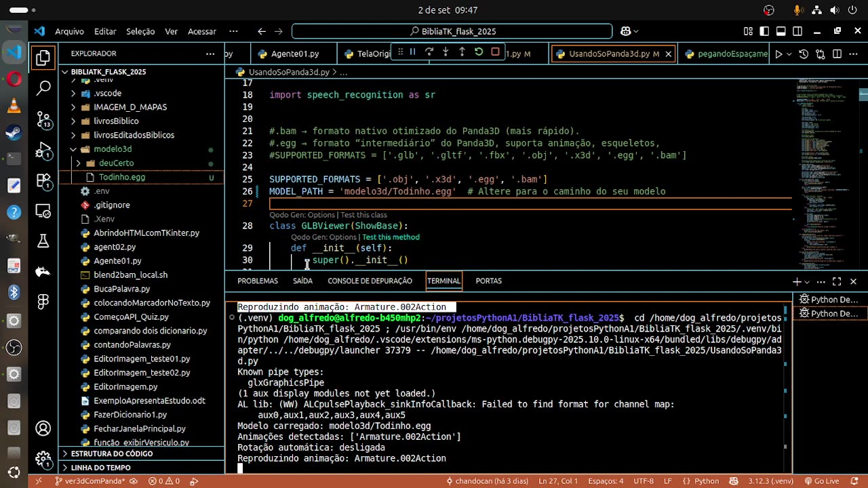Open the Ver menu

(x=171, y=31)
